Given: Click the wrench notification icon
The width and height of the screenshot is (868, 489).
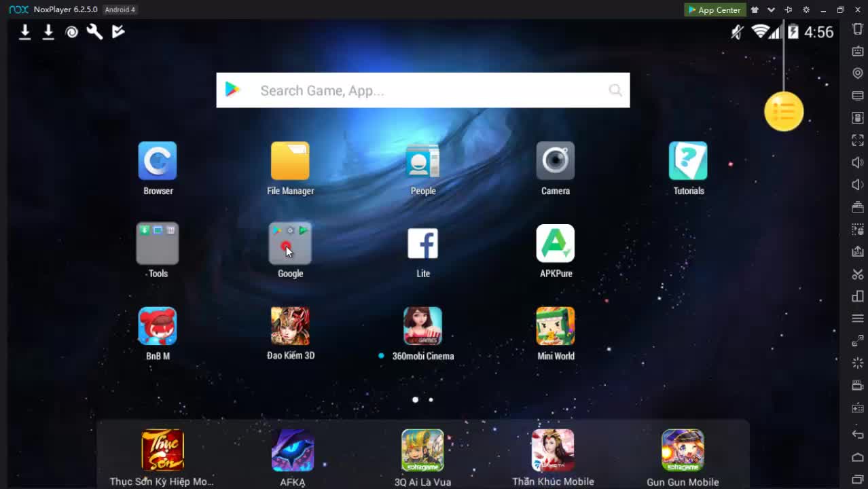Looking at the screenshot, I should (94, 31).
